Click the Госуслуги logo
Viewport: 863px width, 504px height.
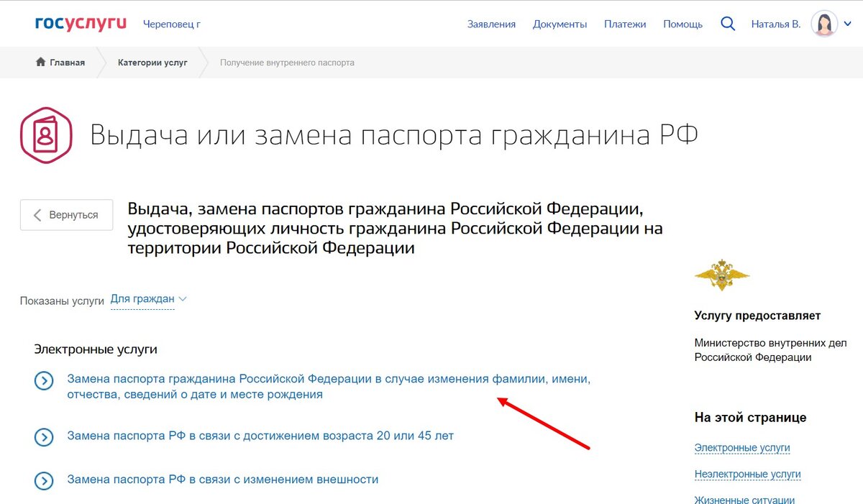79,22
